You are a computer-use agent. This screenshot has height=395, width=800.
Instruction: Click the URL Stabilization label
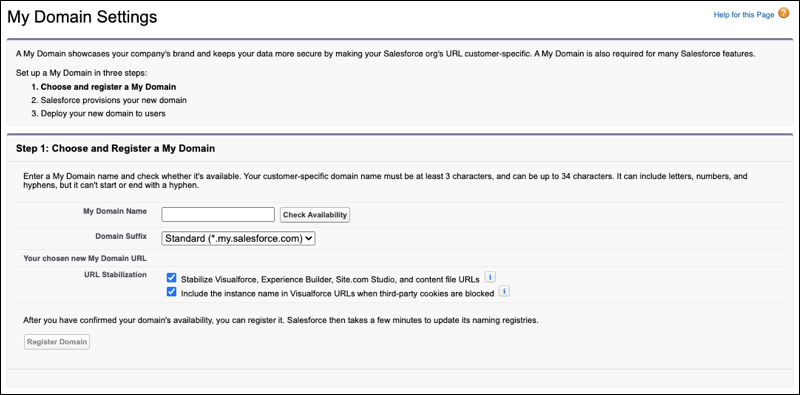(x=116, y=275)
